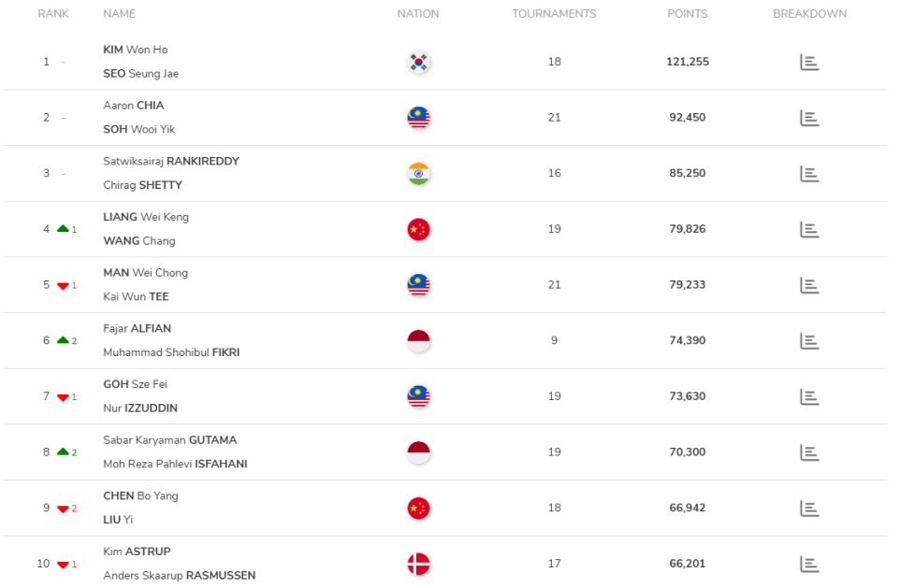898x588 pixels.
Task: Click the South Korea flag icon
Action: click(x=418, y=63)
